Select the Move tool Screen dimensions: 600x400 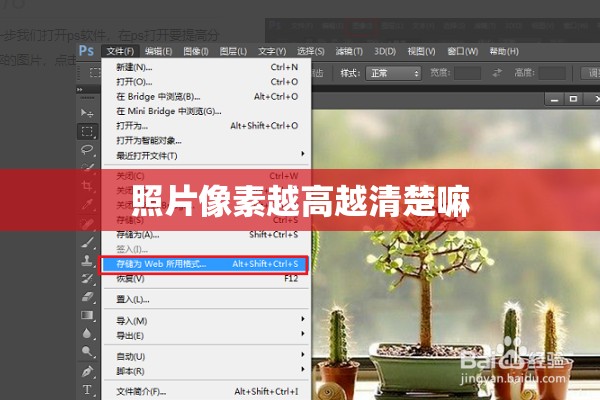pos(87,113)
